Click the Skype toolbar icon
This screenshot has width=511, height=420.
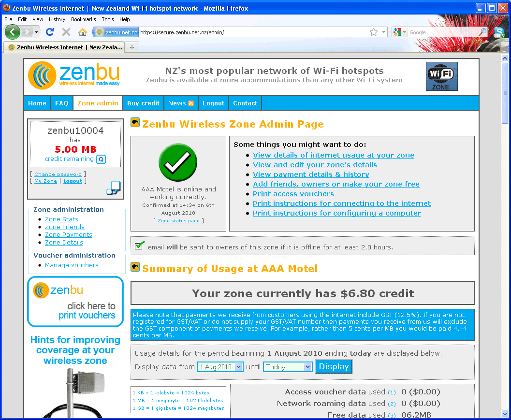498,32
